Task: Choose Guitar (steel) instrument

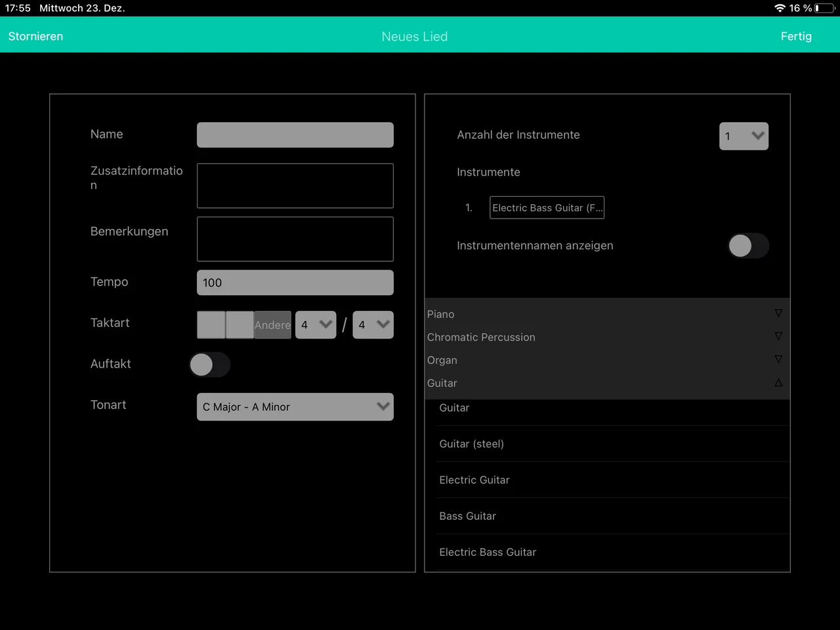Action: [471, 444]
